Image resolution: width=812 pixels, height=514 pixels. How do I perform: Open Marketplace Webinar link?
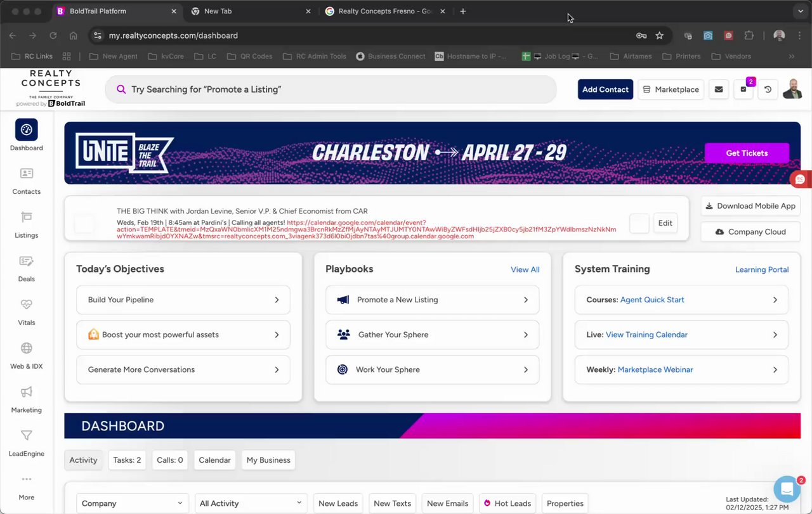[x=655, y=369]
